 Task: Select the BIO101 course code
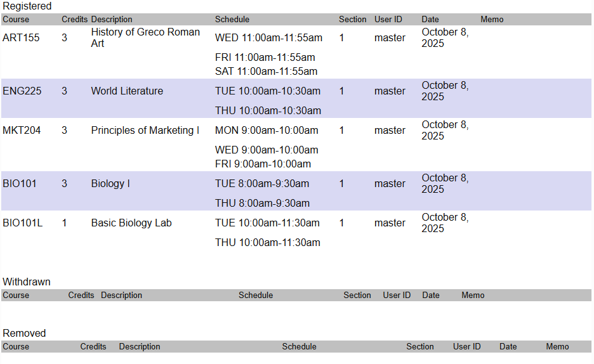(x=20, y=184)
